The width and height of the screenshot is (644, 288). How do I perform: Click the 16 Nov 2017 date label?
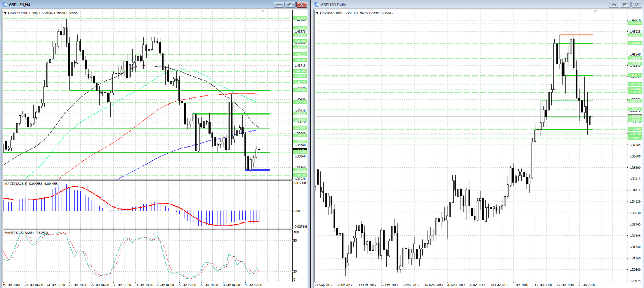click(434, 285)
